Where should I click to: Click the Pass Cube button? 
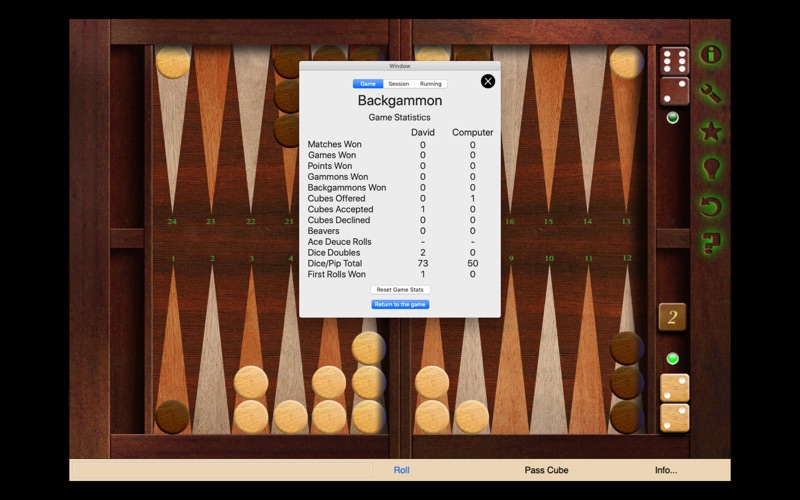point(546,470)
